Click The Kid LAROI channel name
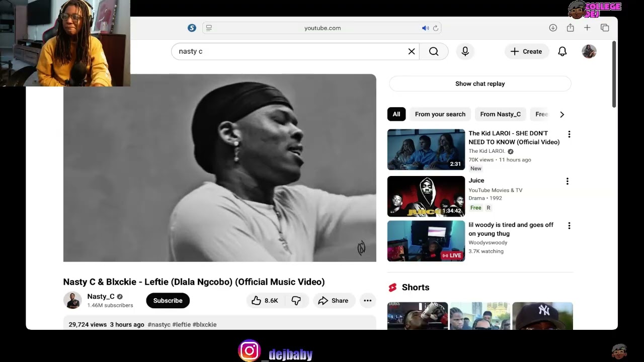The height and width of the screenshot is (362, 644). [x=487, y=151]
